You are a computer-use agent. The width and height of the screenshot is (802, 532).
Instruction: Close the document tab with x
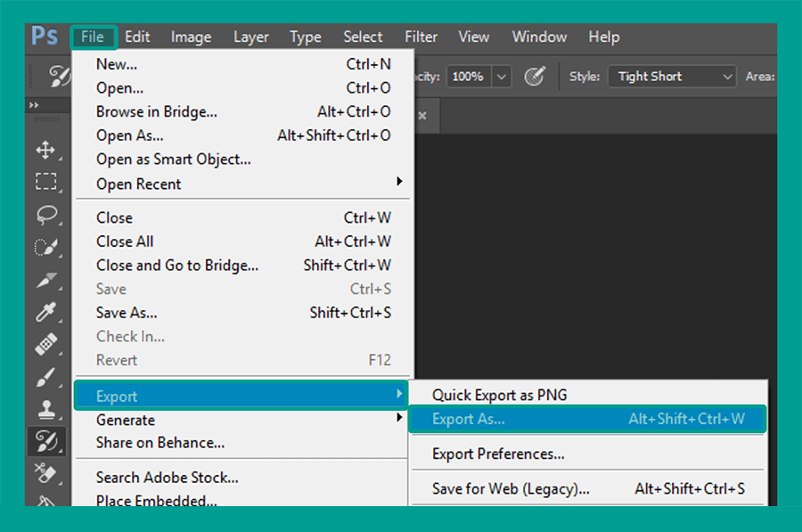422,116
